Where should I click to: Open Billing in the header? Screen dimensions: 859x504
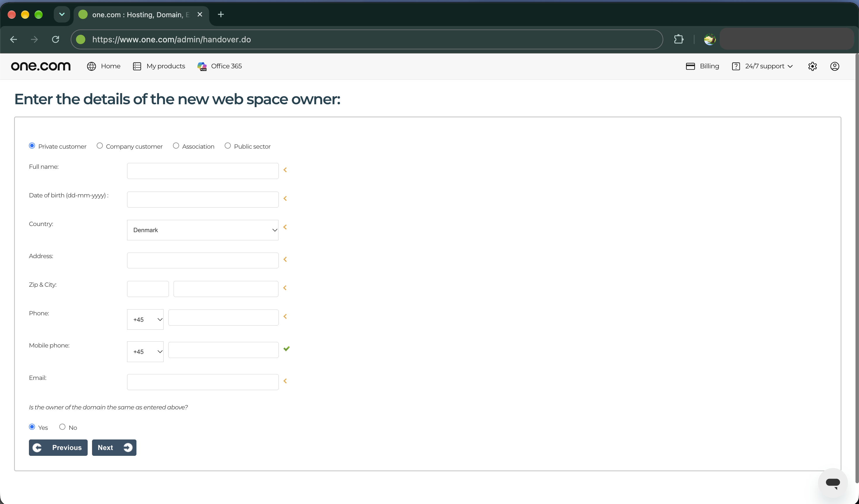pos(709,66)
